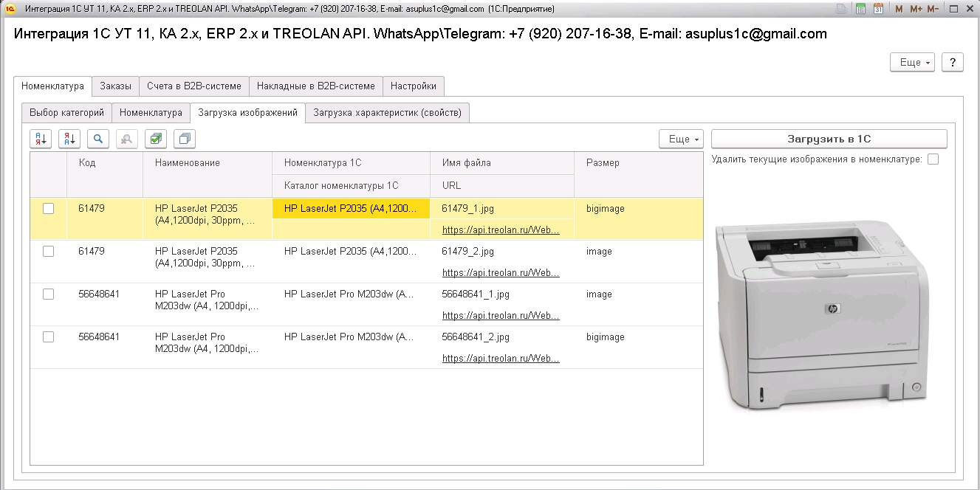Click 'bigimage' size in 61479_1.jpg row

(606, 209)
